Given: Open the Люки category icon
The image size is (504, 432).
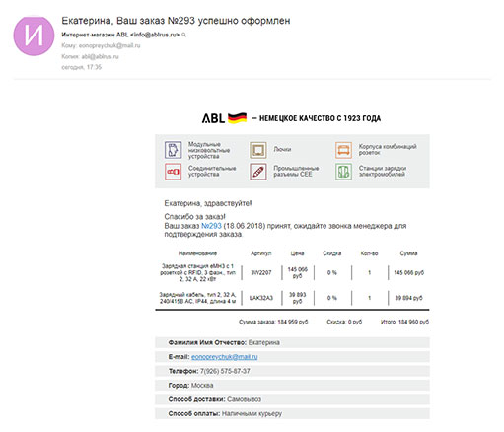Looking at the screenshot, I should pos(258,150).
